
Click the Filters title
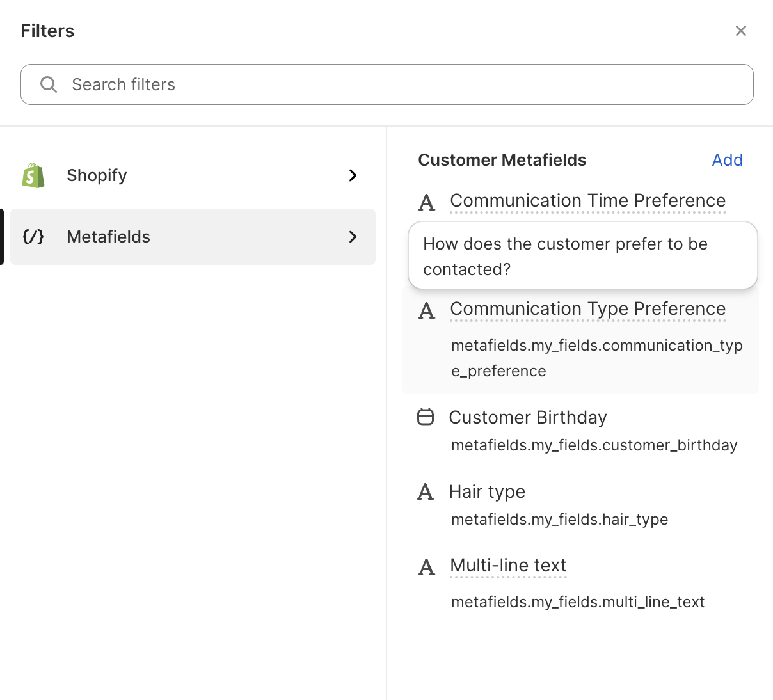pyautogui.click(x=47, y=31)
